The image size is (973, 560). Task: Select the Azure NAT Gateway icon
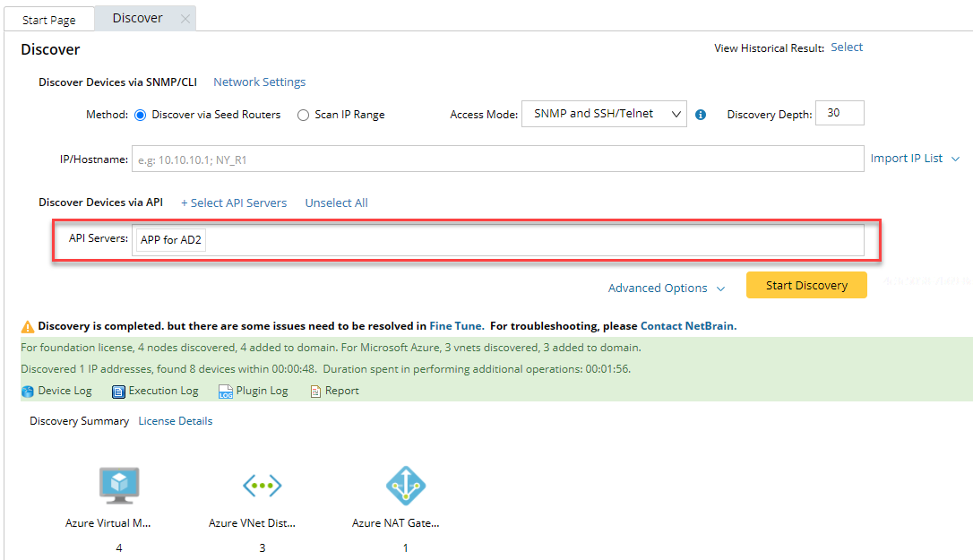(405, 485)
